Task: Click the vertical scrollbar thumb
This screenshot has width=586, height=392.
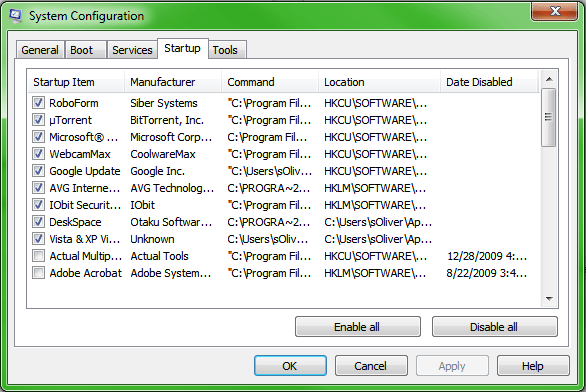Action: pyautogui.click(x=548, y=117)
